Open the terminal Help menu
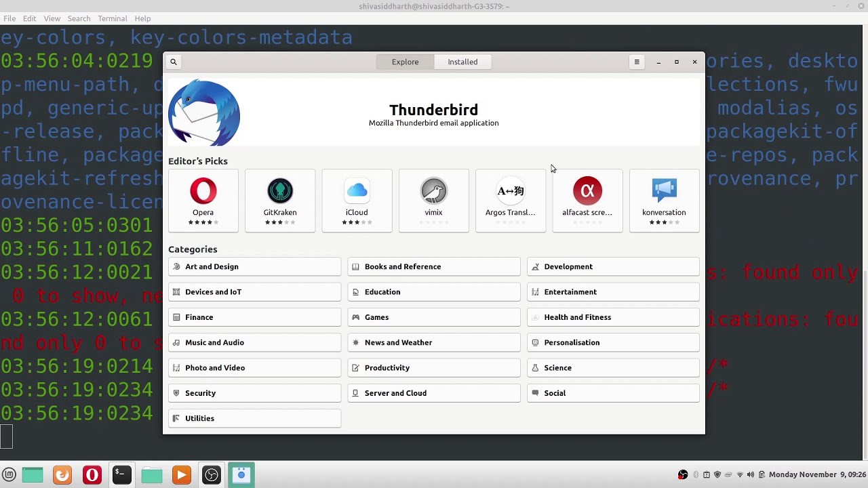Image resolution: width=868 pixels, height=488 pixels. point(142,18)
